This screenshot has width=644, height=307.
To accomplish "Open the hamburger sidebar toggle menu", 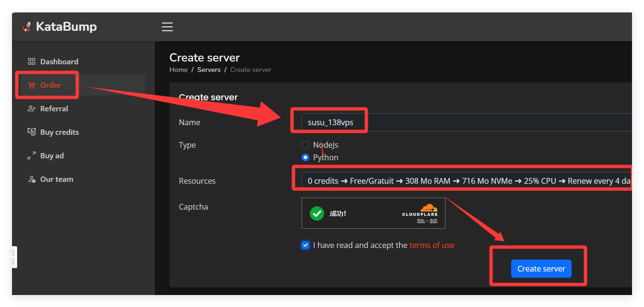I will coord(167,27).
